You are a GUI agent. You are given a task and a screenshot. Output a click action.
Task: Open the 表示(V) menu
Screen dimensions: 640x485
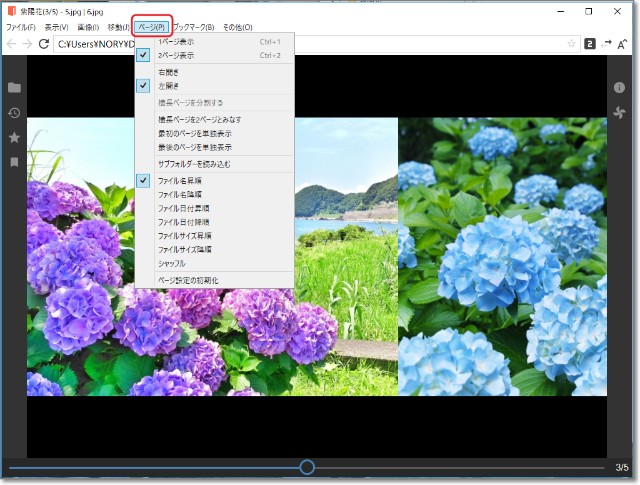click(56, 27)
